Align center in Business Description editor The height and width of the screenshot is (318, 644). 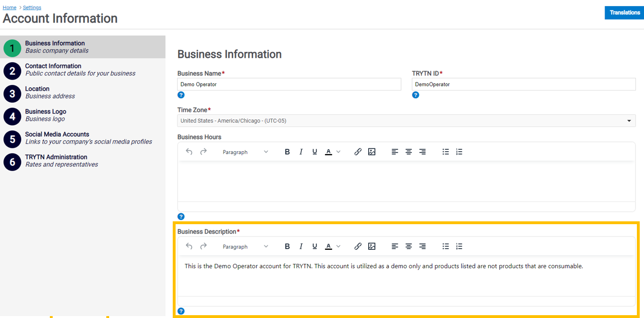[x=409, y=246]
